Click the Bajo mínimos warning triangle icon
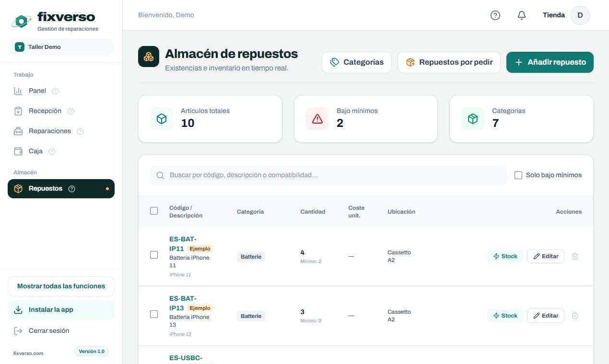The width and height of the screenshot is (609, 364). point(317,119)
